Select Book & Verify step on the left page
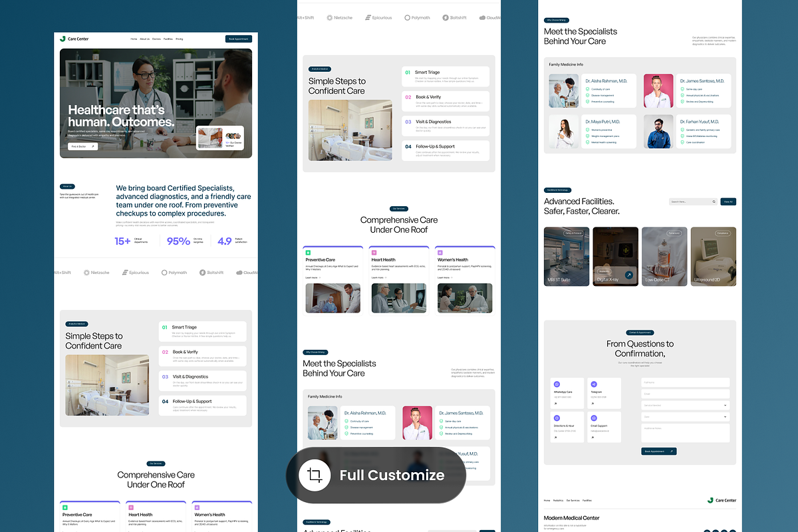The image size is (798, 532). pyautogui.click(x=202, y=356)
